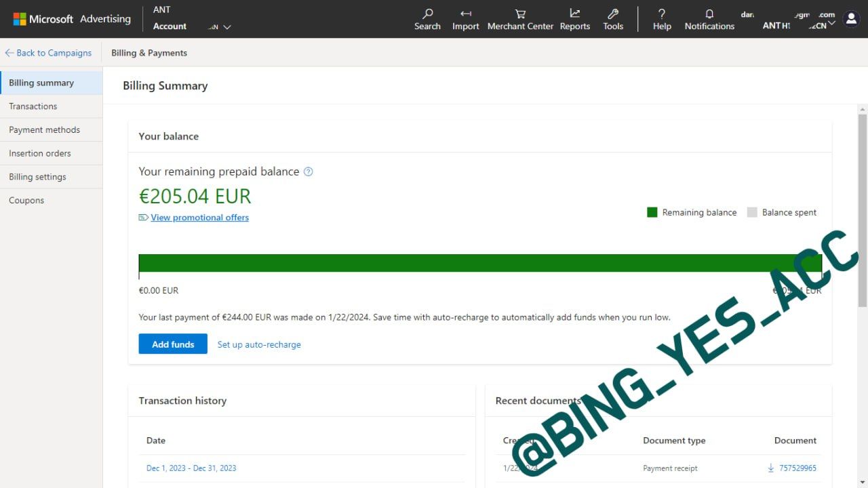Click the user profile avatar icon
868x488 pixels.
(851, 19)
